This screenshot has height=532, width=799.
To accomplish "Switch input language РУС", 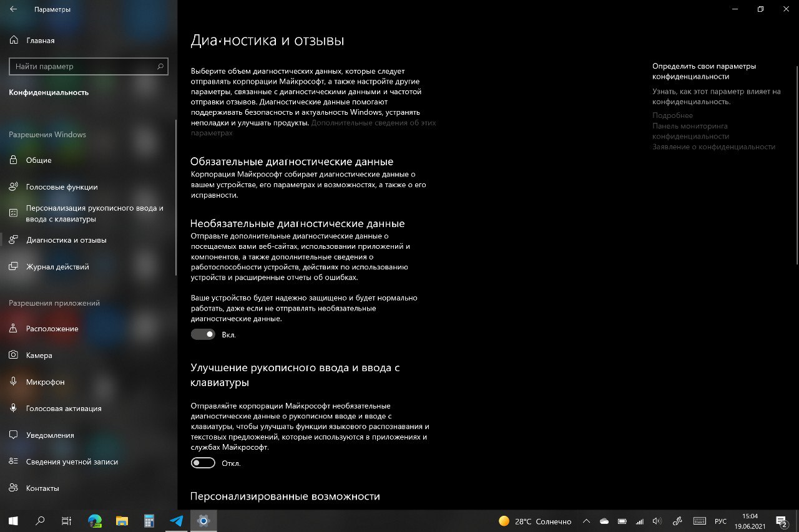I will click(x=720, y=521).
